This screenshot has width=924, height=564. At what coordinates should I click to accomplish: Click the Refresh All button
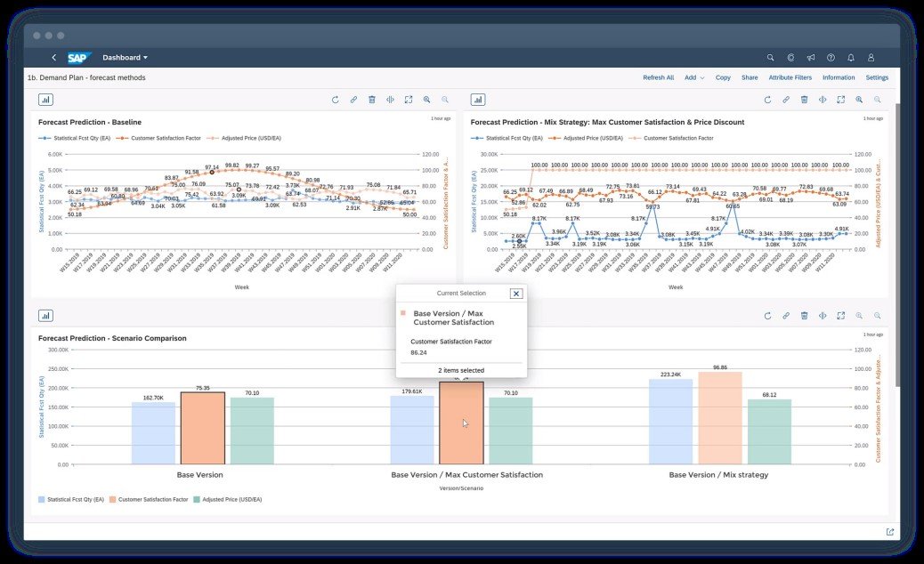[659, 77]
